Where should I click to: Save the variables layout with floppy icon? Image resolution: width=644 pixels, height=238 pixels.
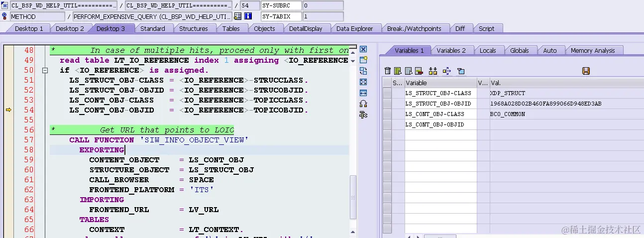[586, 71]
